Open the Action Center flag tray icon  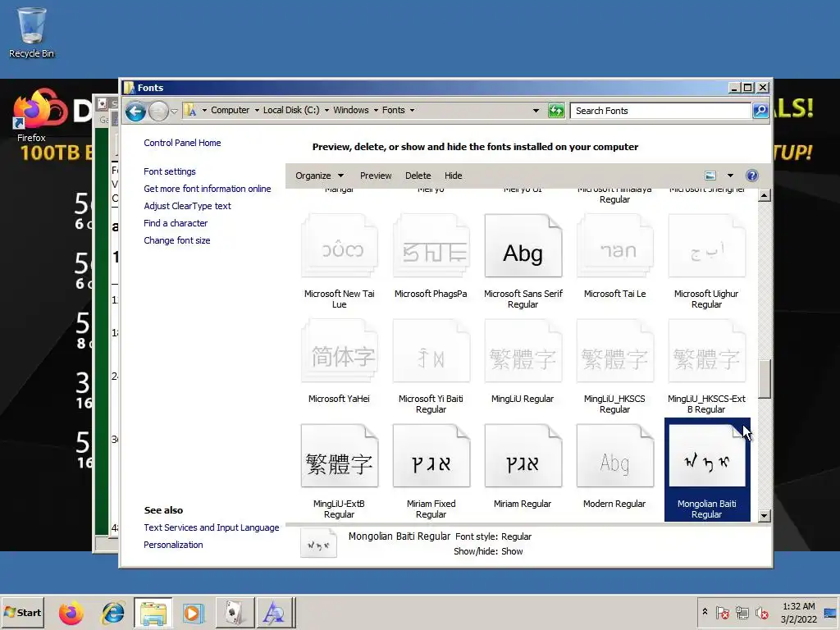723,613
